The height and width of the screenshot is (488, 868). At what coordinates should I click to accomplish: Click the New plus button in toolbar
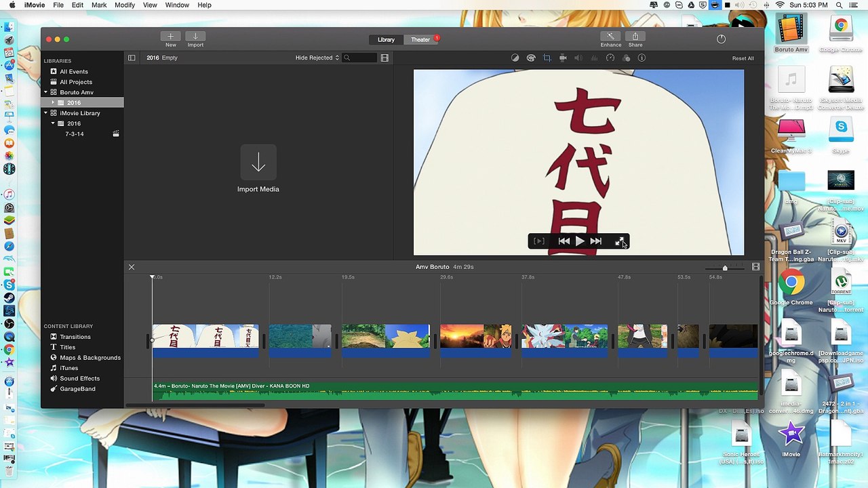tap(170, 37)
